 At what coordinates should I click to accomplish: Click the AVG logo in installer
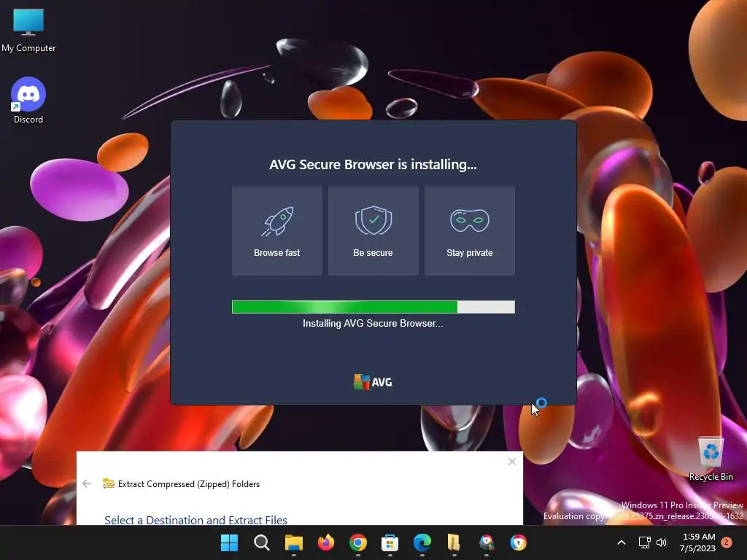pyautogui.click(x=373, y=382)
